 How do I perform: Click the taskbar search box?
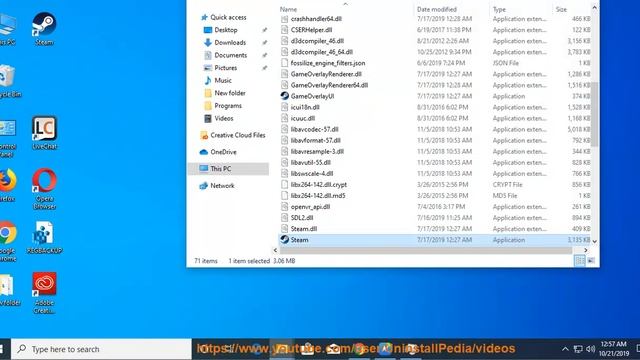101,349
